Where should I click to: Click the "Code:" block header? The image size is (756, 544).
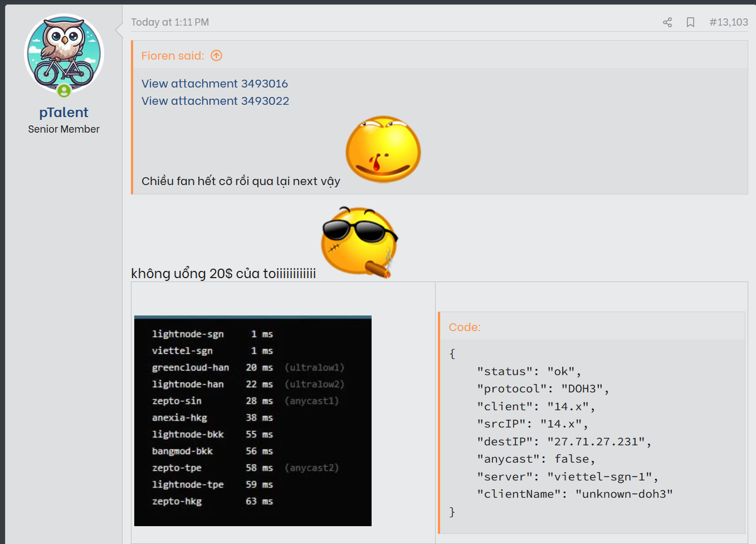[x=465, y=327]
